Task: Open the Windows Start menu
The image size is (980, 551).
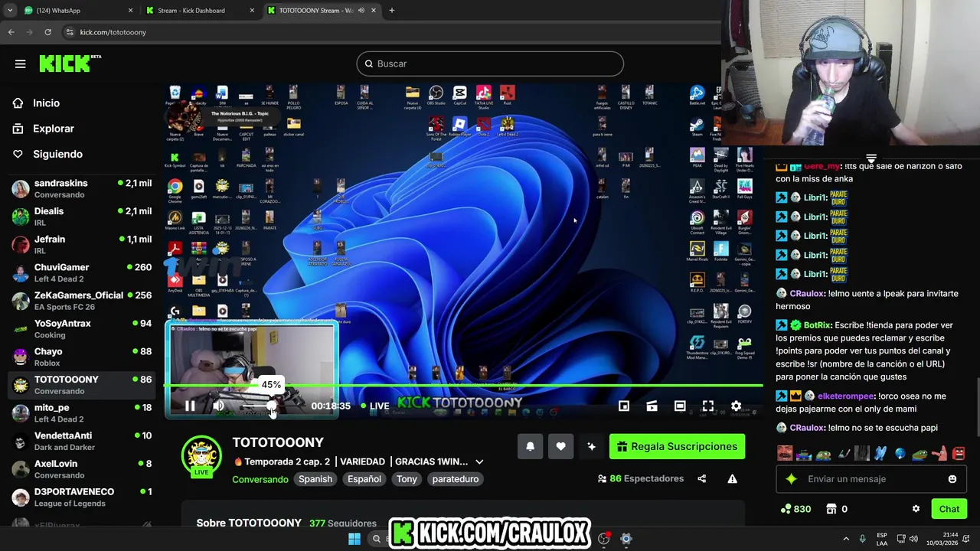Action: [x=354, y=539]
